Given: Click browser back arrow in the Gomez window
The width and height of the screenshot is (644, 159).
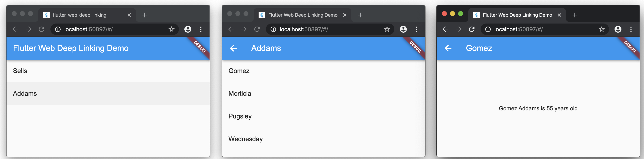Looking at the screenshot, I should tap(446, 29).
